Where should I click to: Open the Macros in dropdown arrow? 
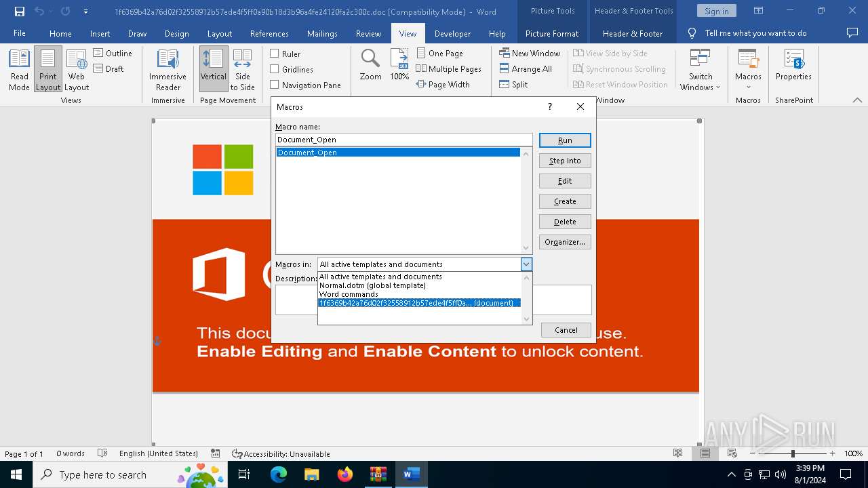(x=526, y=264)
